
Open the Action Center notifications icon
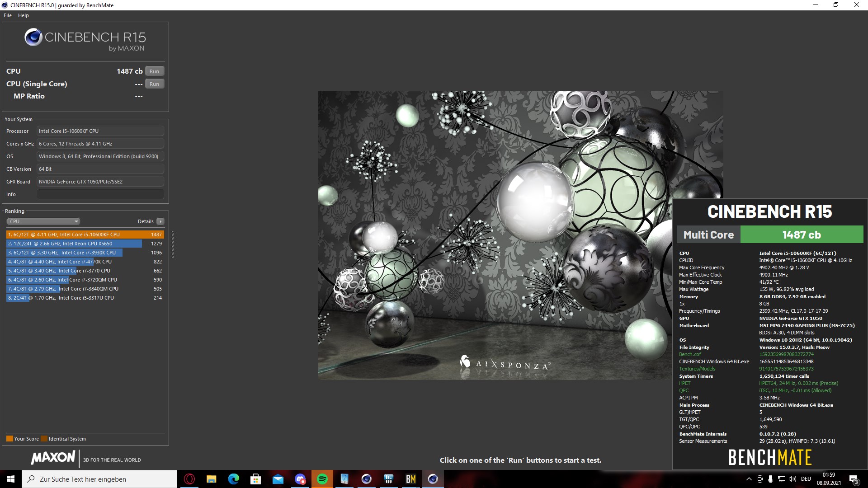click(854, 479)
